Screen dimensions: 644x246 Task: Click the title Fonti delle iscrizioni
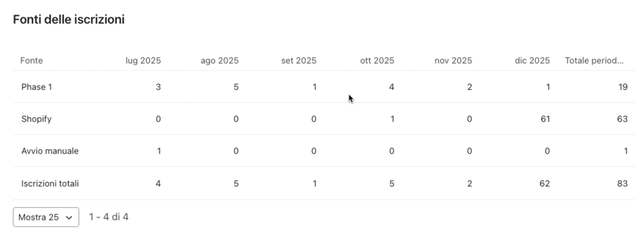69,19
